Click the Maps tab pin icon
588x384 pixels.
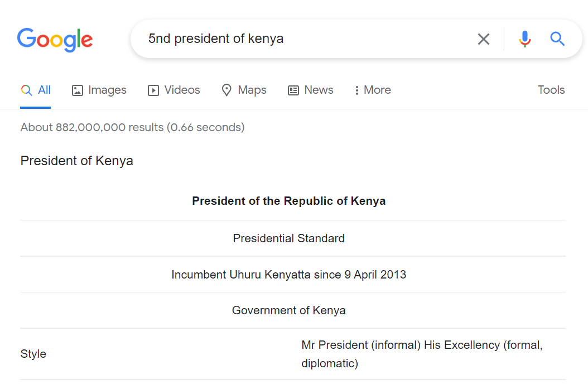click(x=226, y=90)
